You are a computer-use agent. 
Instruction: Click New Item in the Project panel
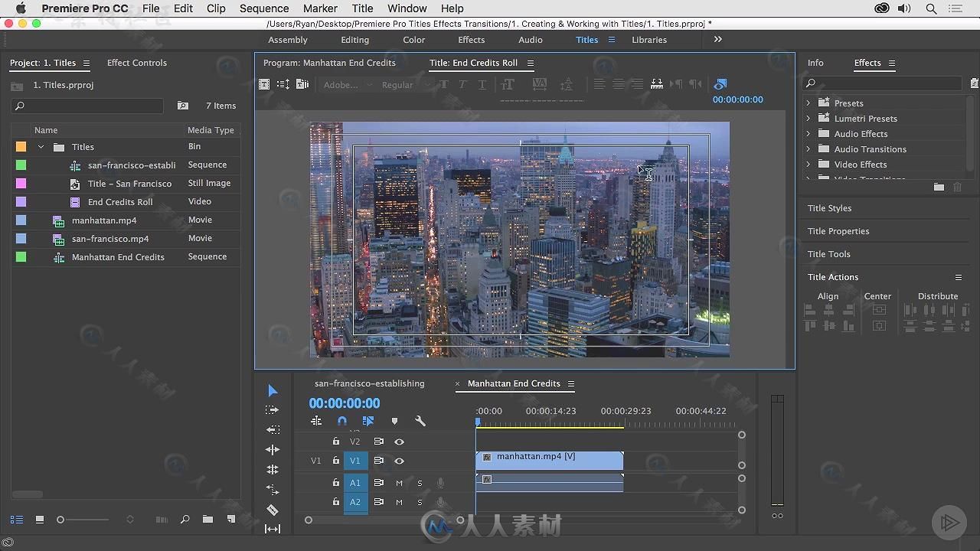[x=231, y=520]
